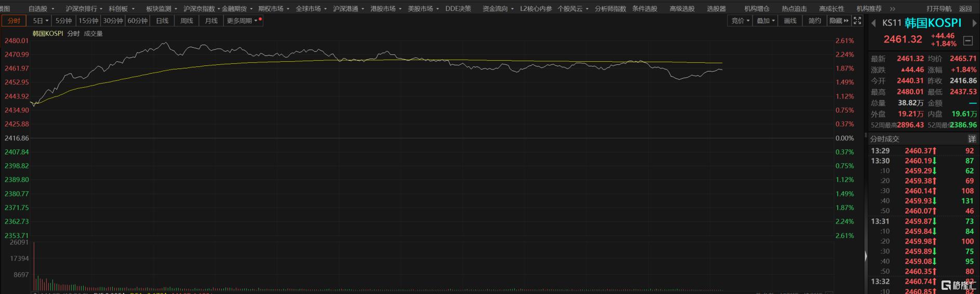Toggle 成交量 volume label on chart
Viewport: 980px width, 294px height.
(93, 34)
